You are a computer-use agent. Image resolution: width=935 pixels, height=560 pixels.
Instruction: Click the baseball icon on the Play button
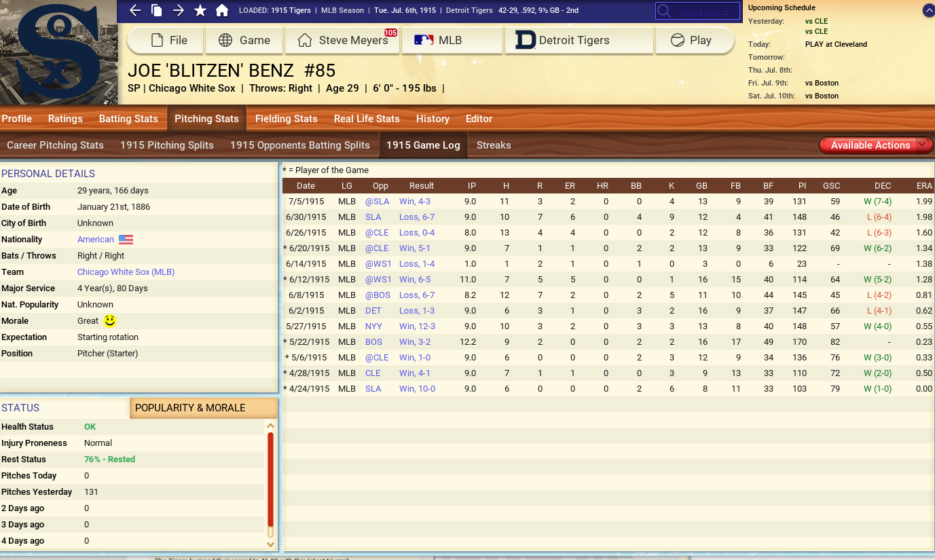click(x=677, y=41)
